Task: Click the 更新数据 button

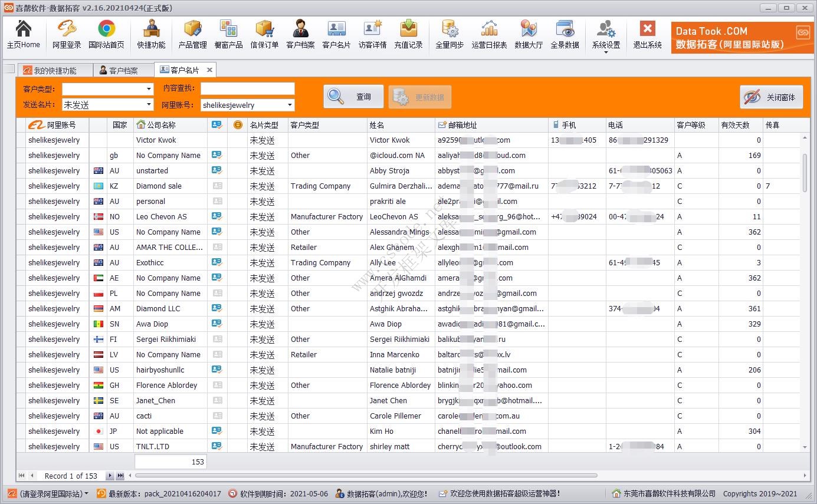Action: [419, 97]
